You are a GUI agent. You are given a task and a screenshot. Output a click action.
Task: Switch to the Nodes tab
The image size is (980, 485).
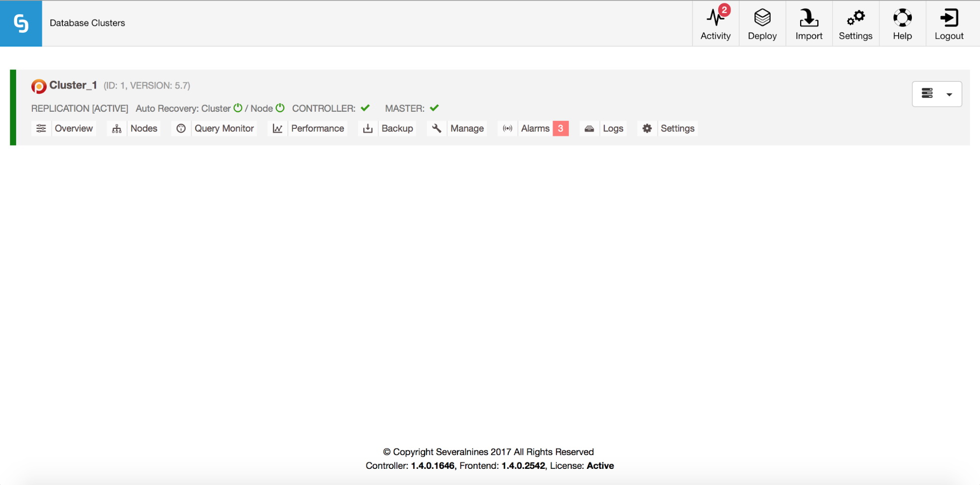click(144, 128)
